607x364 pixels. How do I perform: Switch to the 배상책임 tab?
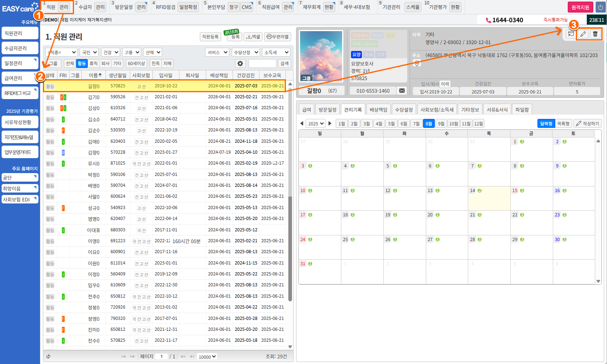(x=379, y=110)
